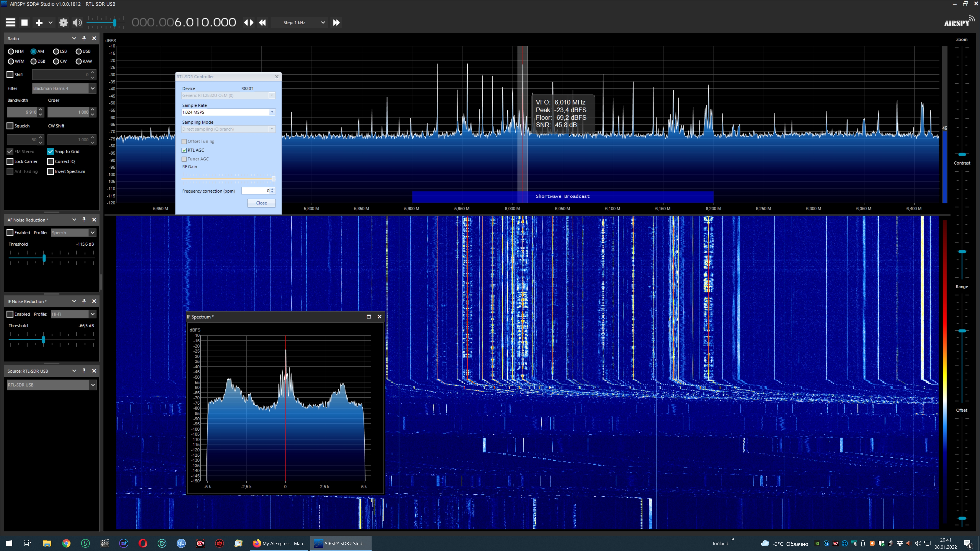Open the Windows Start menu
The image size is (980, 551).
coord(9,543)
